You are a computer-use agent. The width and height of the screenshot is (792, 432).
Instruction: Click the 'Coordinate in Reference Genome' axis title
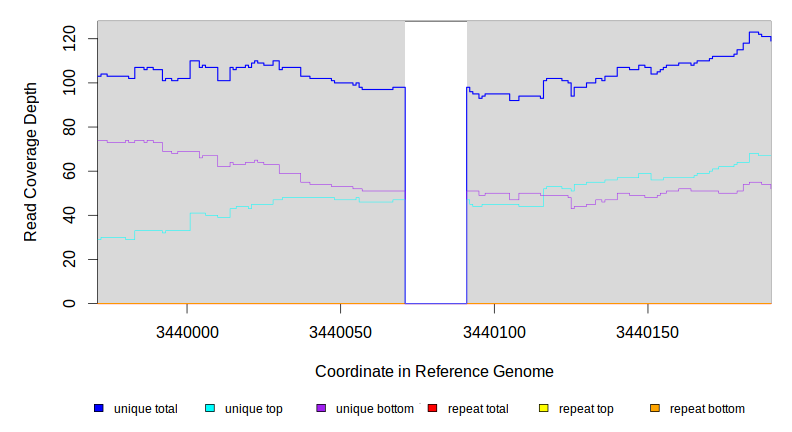point(434,371)
